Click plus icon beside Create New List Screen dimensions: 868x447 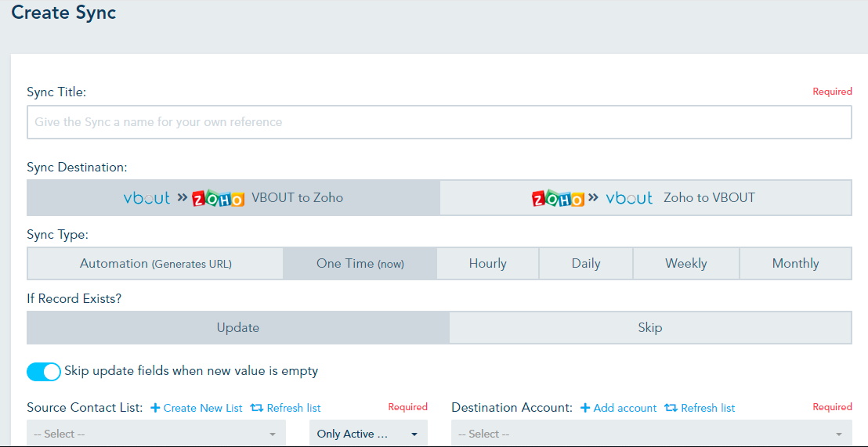(155, 409)
